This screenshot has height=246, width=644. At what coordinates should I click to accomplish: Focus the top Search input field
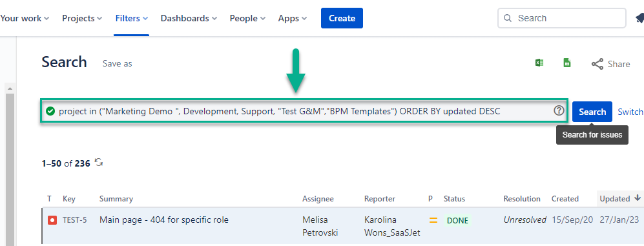pyautogui.click(x=562, y=18)
